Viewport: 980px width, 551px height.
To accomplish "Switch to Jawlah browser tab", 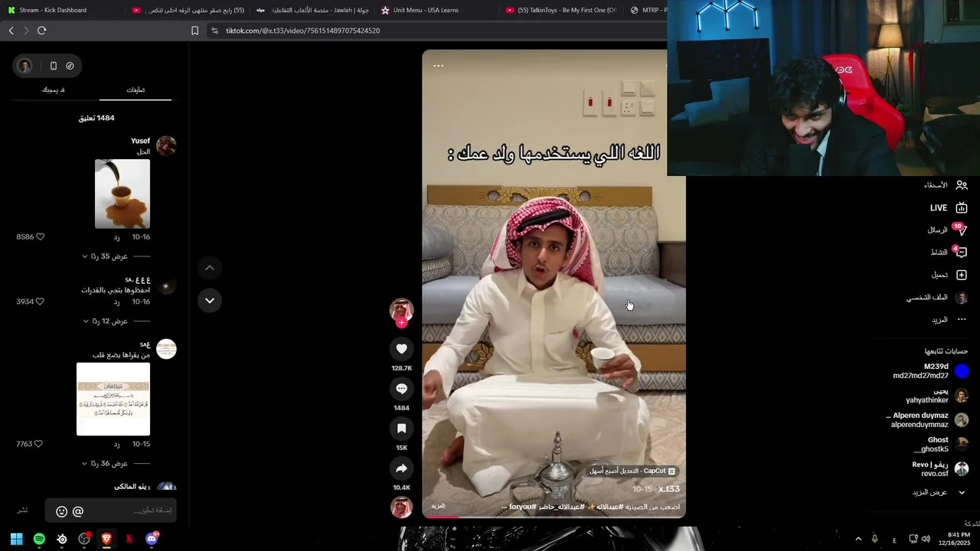I will [312, 10].
